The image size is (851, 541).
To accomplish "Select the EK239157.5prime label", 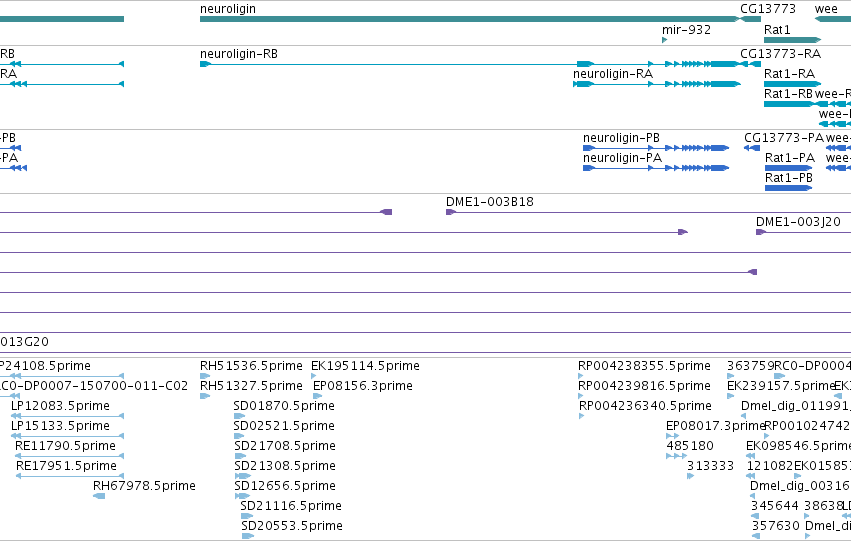I will [780, 386].
